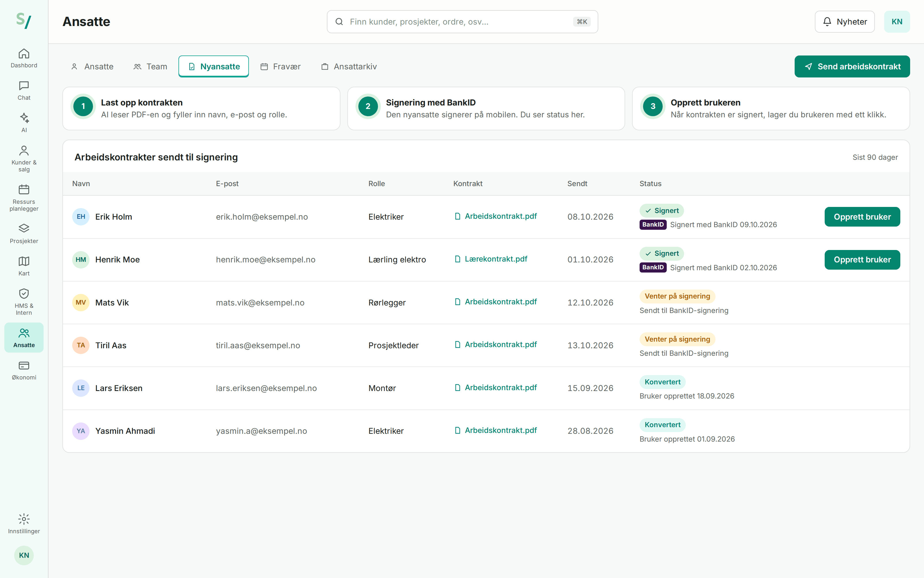Click Venter på signering for Mats Vik
924x578 pixels.
pyautogui.click(x=677, y=296)
